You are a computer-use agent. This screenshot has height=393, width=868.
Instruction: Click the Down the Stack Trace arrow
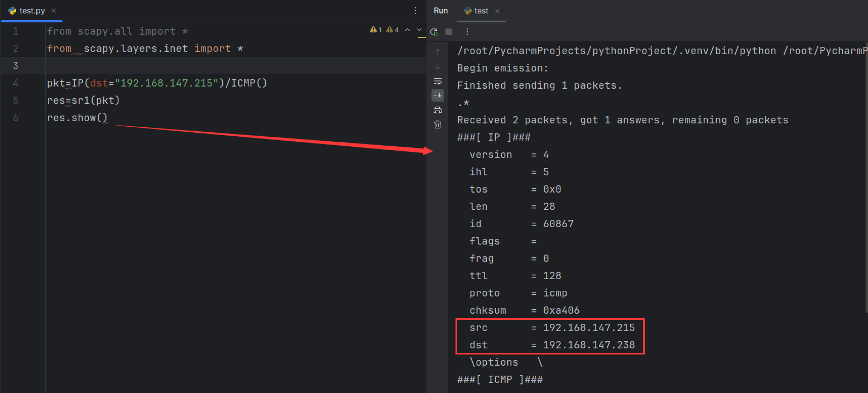point(438,66)
